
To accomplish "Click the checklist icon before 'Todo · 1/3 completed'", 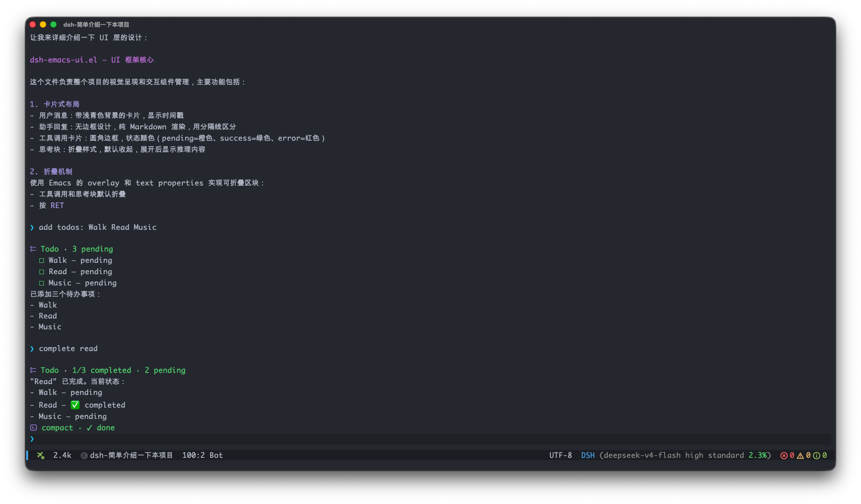I will tap(33, 370).
